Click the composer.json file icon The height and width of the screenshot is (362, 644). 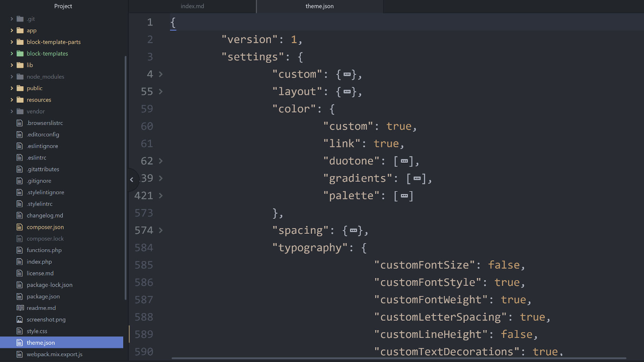pyautogui.click(x=20, y=227)
